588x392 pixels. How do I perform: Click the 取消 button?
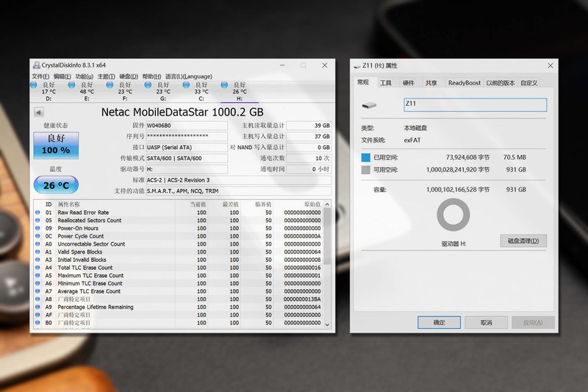(485, 322)
